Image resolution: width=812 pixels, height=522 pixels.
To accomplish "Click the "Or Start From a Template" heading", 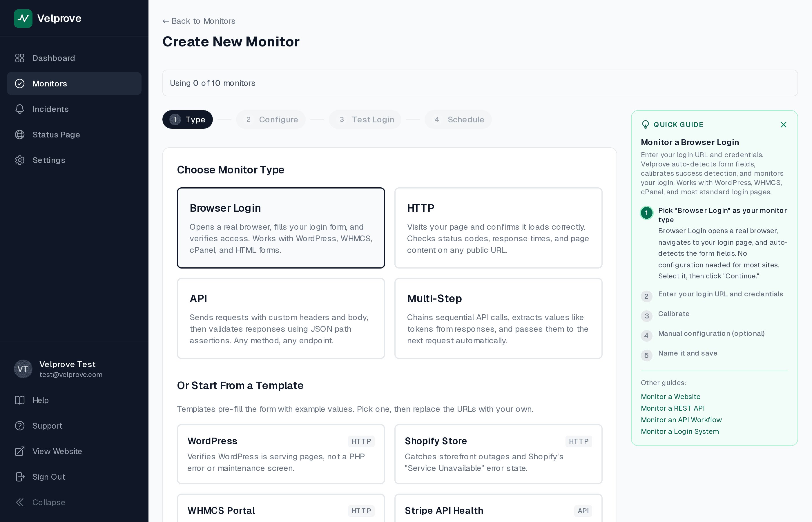I will tap(240, 385).
